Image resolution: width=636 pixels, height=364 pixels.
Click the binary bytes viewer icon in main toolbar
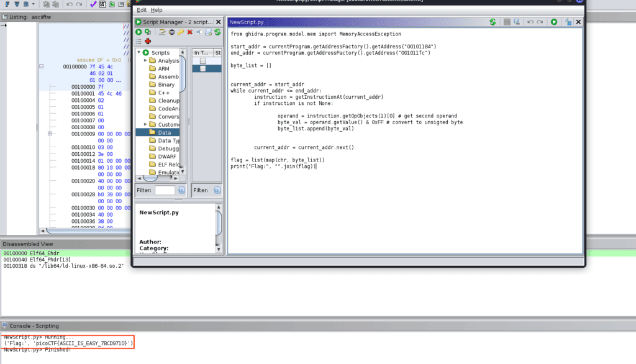[x=102, y=4]
